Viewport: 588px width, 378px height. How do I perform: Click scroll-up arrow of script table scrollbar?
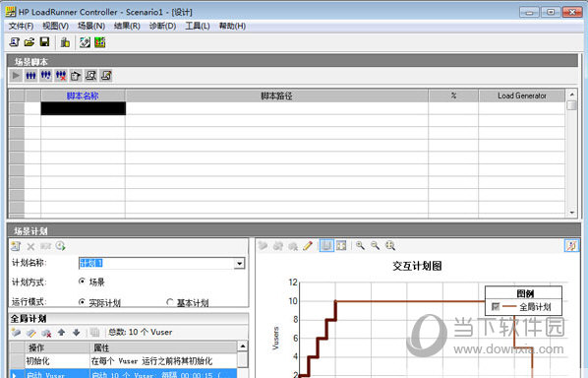point(572,94)
